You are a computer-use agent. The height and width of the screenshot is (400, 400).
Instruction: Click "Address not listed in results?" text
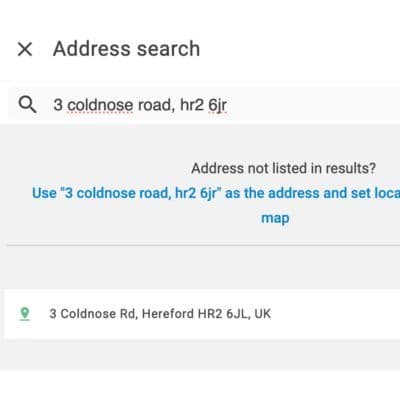pyautogui.click(x=284, y=168)
